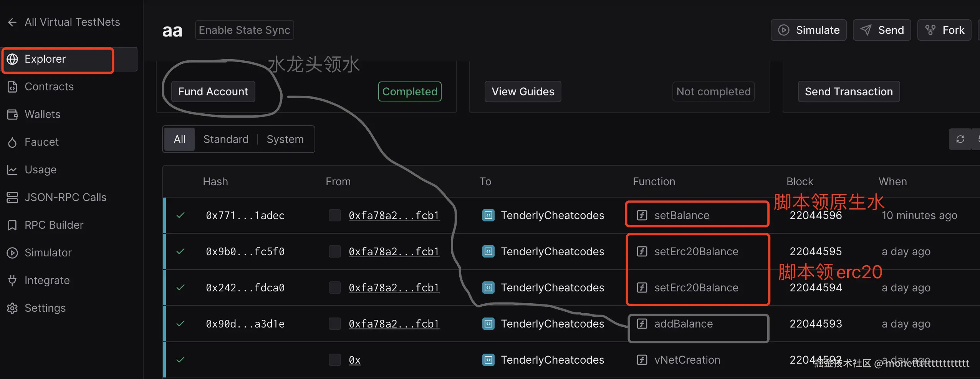Click the back arrow icon
Image resolution: width=980 pixels, height=379 pixels.
(12, 22)
